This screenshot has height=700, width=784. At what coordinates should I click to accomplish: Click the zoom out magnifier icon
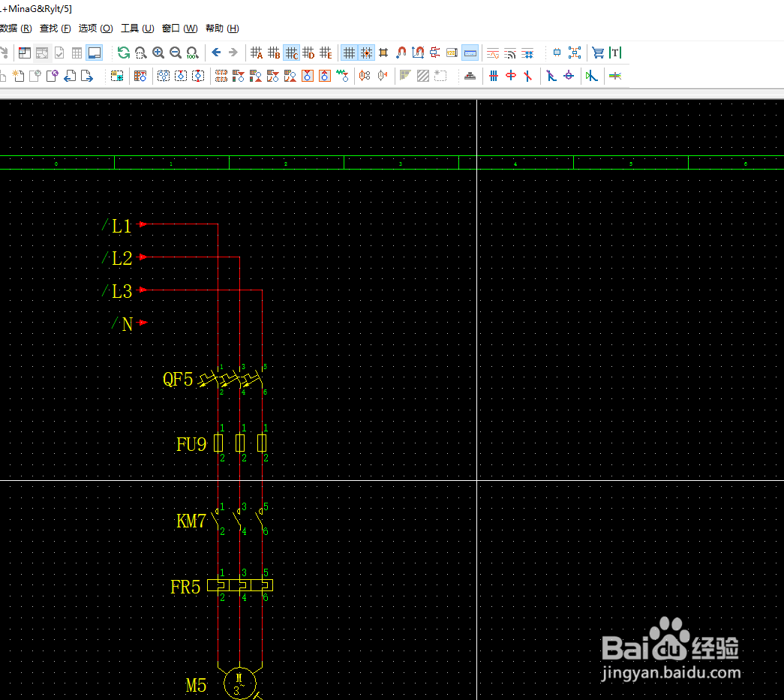[x=175, y=53]
